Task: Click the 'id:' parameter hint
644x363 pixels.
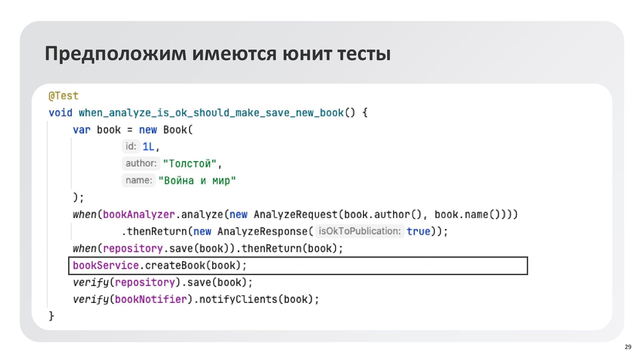Action: click(x=131, y=146)
